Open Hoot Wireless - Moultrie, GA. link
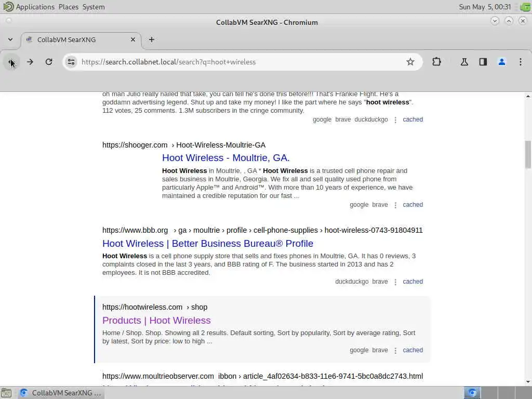 coord(225,158)
